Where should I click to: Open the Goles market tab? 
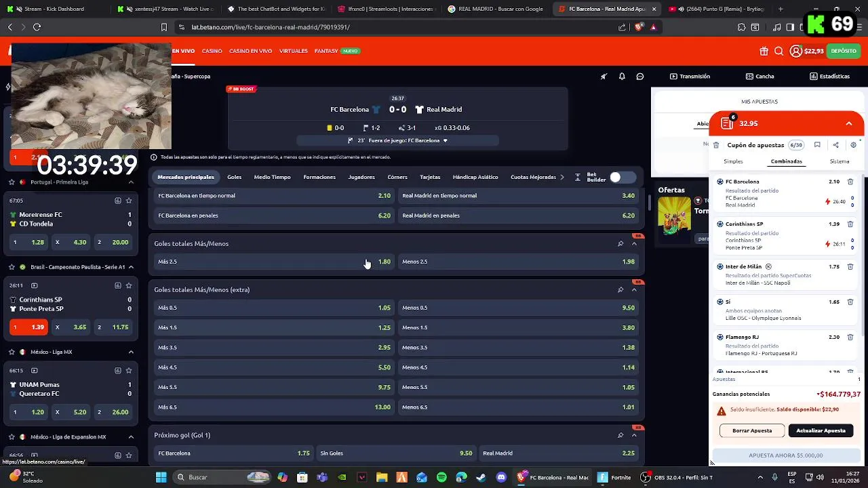tap(235, 177)
